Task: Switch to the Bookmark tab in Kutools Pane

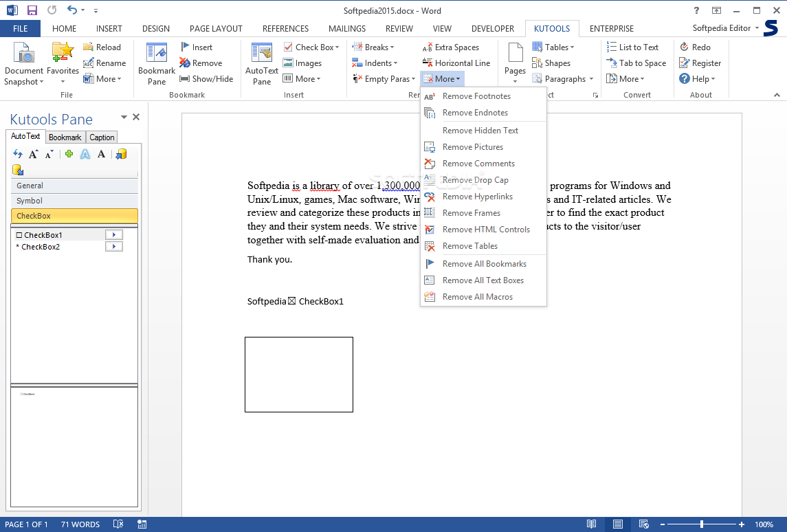Action: [x=65, y=137]
